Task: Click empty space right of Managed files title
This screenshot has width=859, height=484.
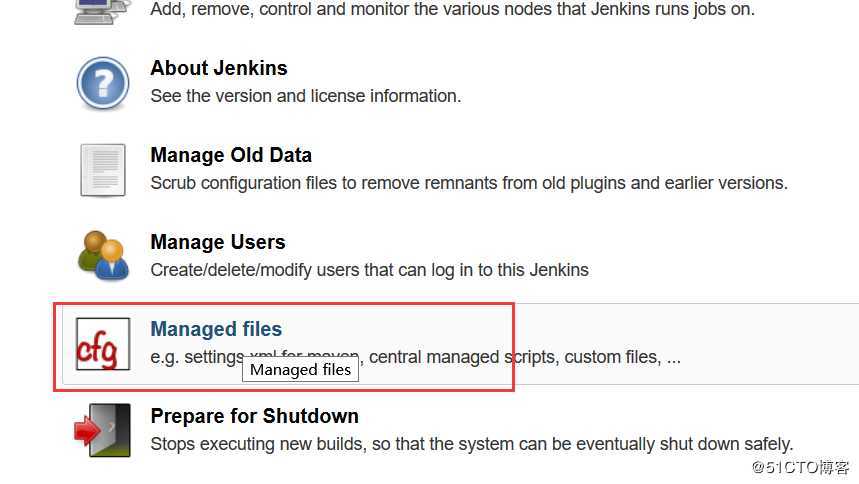Action: coord(400,329)
